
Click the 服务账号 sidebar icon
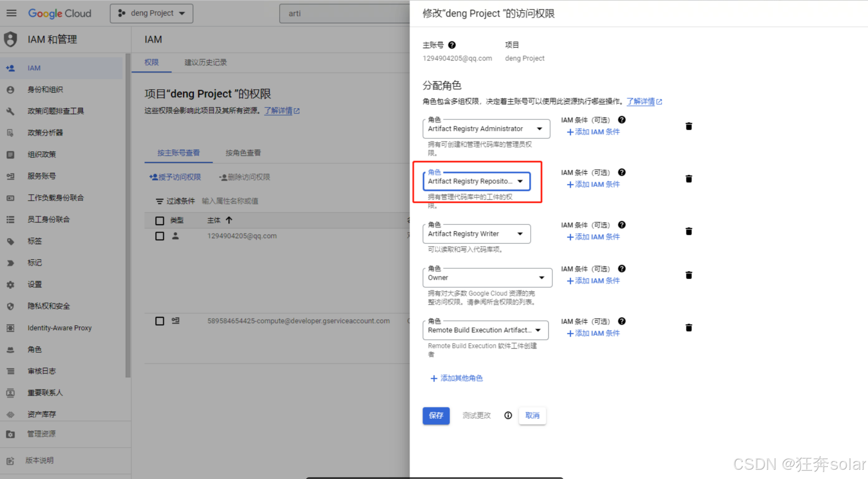coord(10,176)
